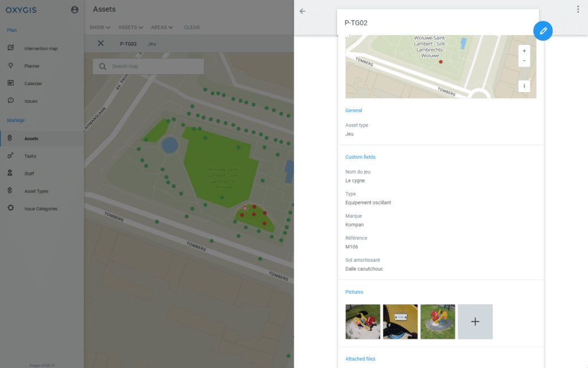
Task: Click the search magnifier icon on map
Action: pyautogui.click(x=102, y=67)
